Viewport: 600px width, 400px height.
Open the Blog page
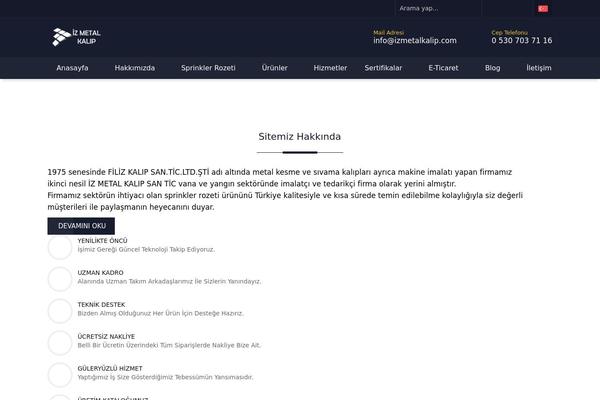point(492,68)
